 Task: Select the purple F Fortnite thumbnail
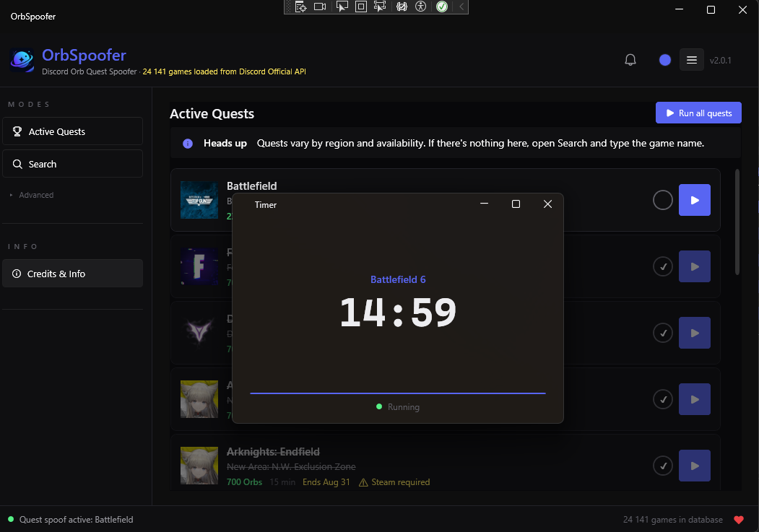click(x=199, y=266)
